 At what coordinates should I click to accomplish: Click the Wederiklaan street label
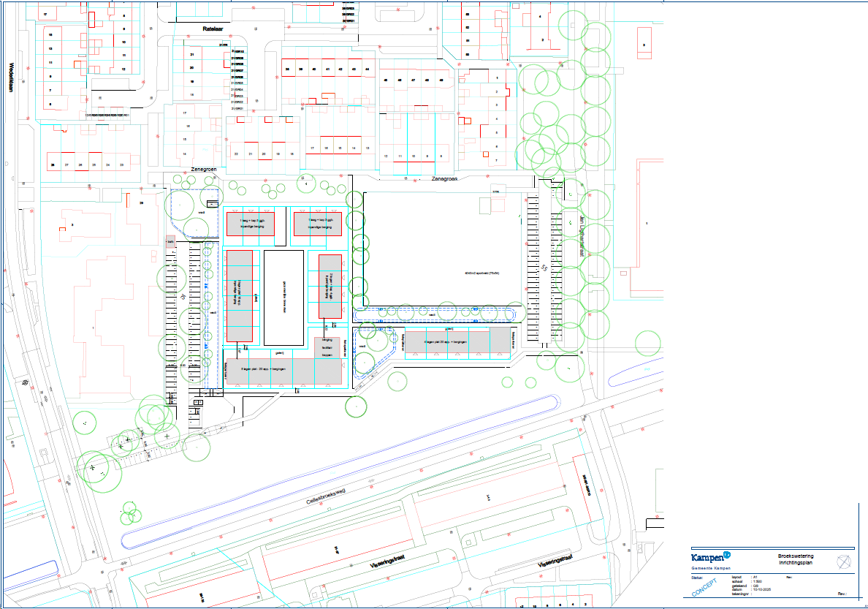[x=12, y=76]
